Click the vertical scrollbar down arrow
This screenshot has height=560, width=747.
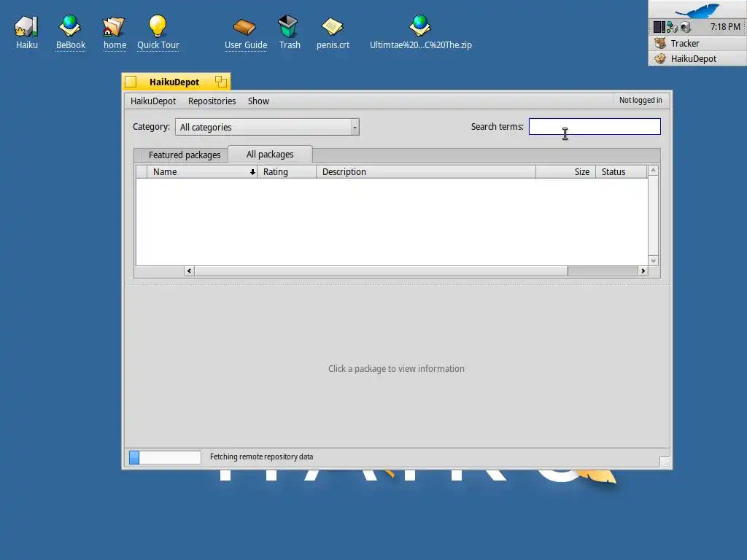click(653, 260)
